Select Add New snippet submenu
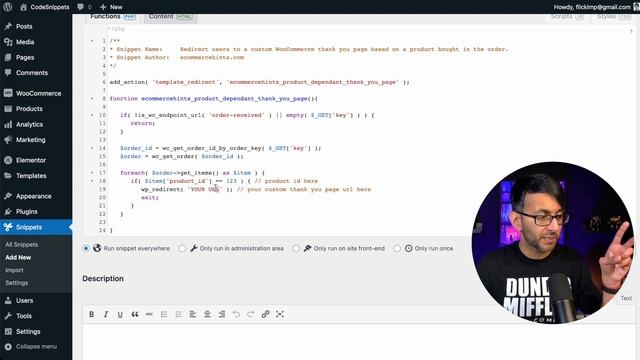Image resolution: width=640 pixels, height=360 pixels. tap(18, 258)
